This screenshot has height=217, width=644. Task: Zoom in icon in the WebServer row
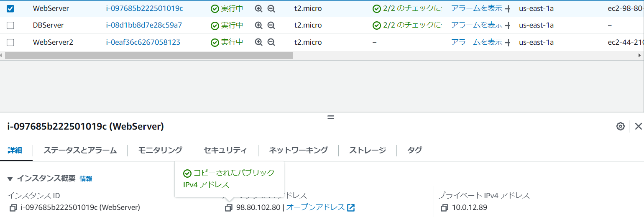[x=258, y=8]
